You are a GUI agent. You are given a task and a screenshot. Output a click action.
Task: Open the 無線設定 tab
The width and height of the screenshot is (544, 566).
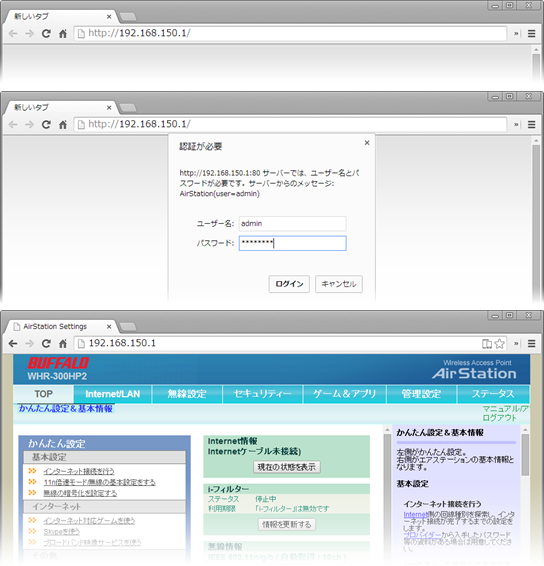pos(187,394)
